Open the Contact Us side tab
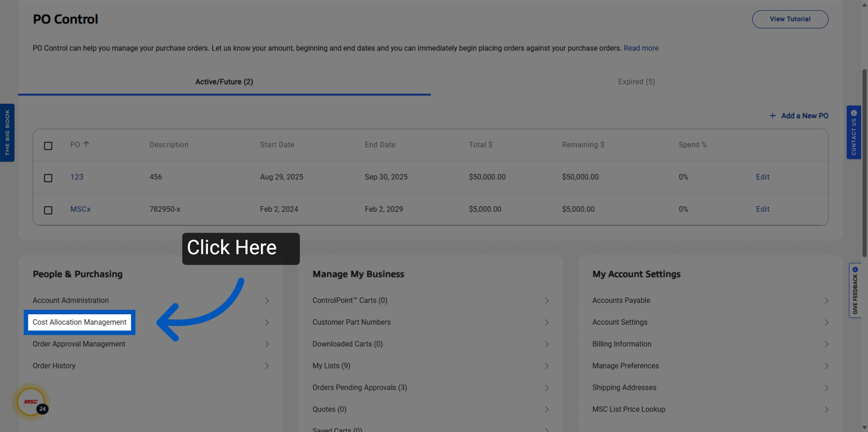The height and width of the screenshot is (432, 868). tap(854, 132)
